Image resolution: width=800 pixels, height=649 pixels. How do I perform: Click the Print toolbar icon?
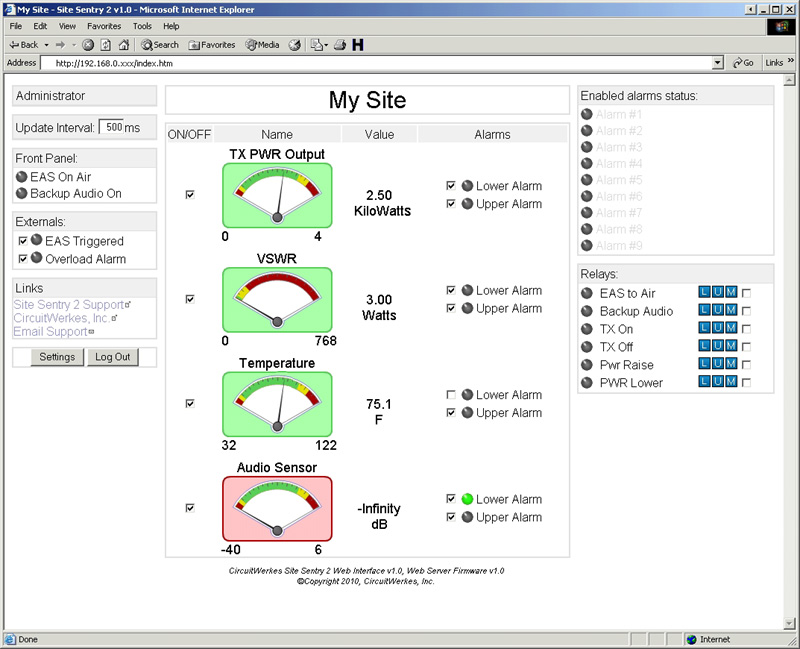point(340,44)
